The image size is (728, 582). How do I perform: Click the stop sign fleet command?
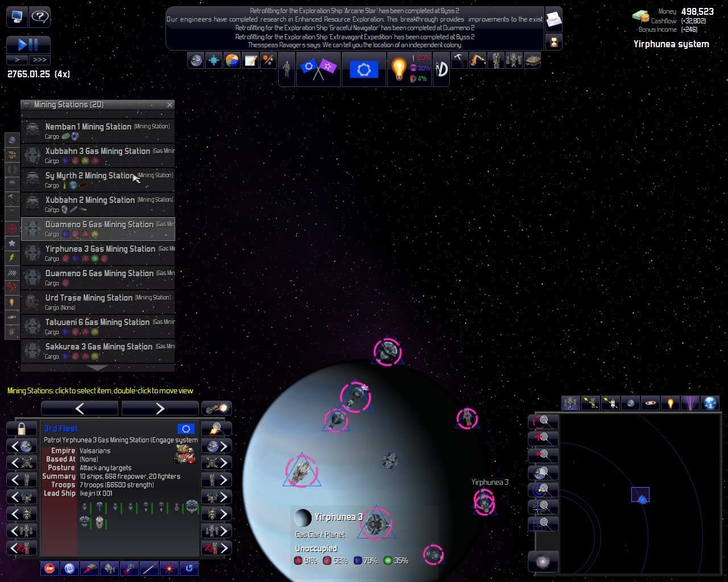49,568
